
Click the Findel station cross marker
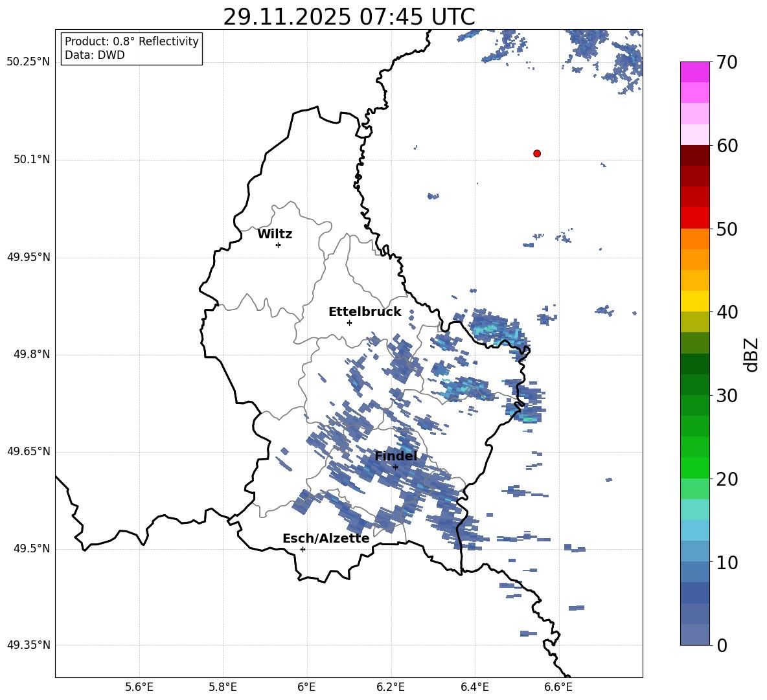point(395,467)
